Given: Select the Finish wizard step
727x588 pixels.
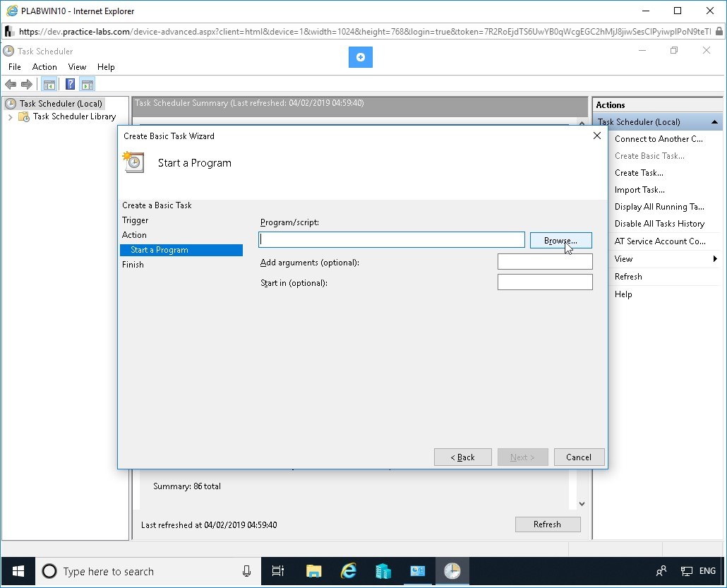Looking at the screenshot, I should [x=133, y=264].
